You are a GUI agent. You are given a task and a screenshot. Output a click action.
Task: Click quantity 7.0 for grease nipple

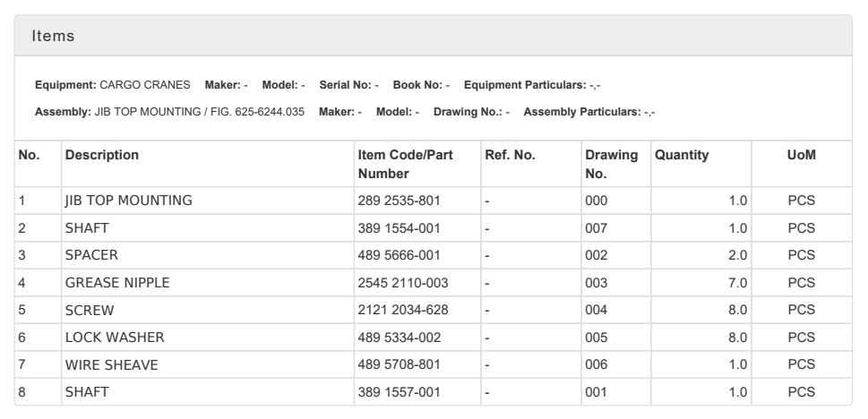(x=737, y=282)
